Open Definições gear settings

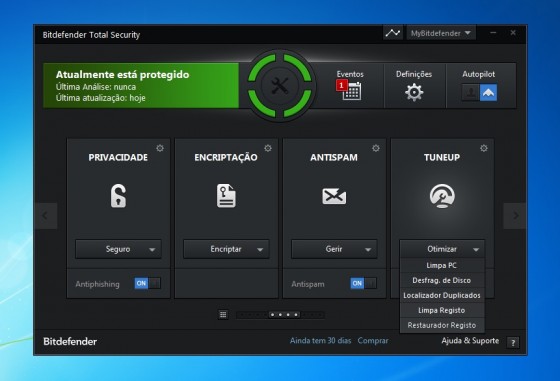tap(414, 92)
